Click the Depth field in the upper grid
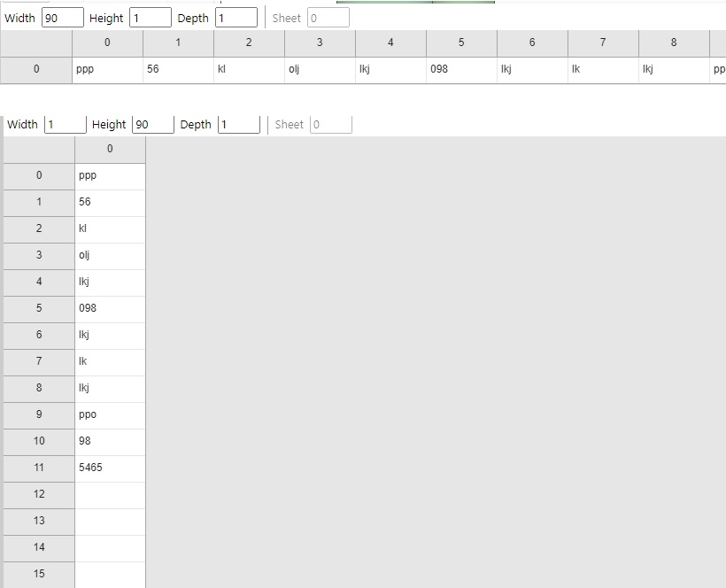This screenshot has height=588, width=726. (236, 18)
